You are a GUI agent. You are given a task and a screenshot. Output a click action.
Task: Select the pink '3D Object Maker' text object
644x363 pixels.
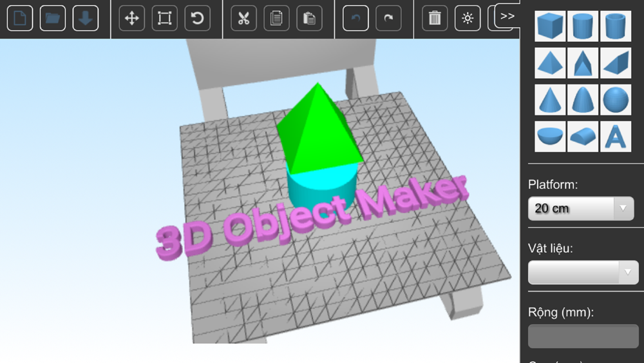pos(311,217)
